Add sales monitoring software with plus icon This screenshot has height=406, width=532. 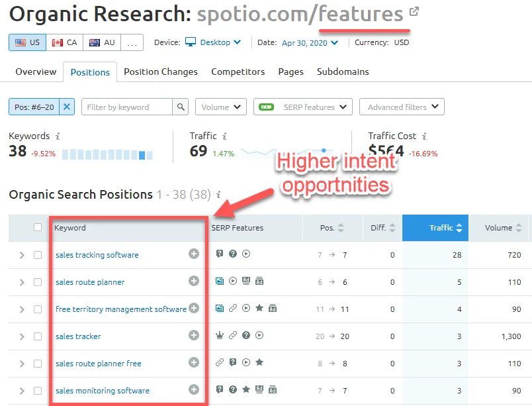click(x=194, y=389)
